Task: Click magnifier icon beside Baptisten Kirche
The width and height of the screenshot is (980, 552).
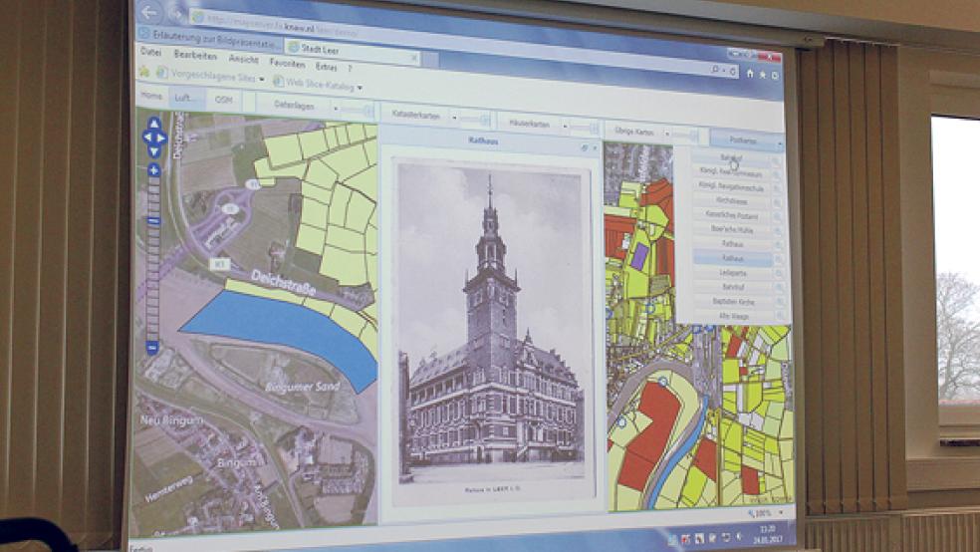Action: (x=780, y=303)
